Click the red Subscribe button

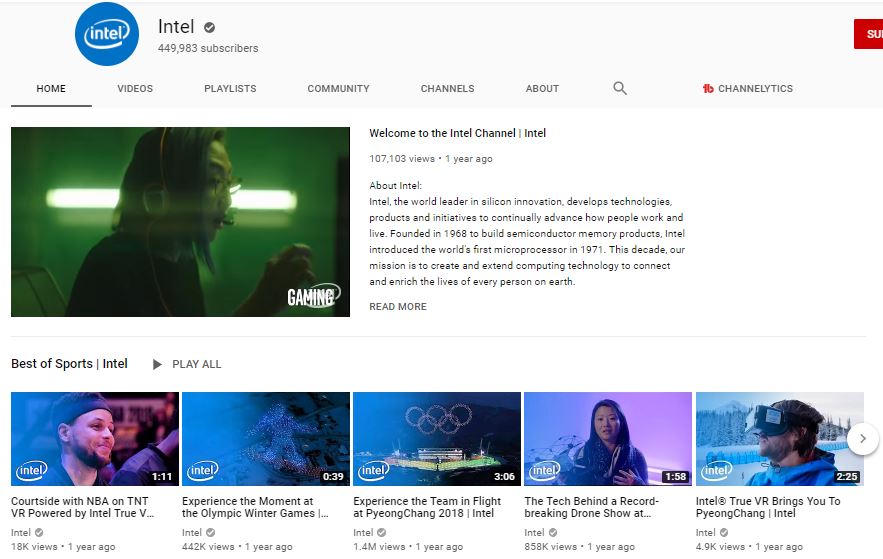click(x=868, y=34)
